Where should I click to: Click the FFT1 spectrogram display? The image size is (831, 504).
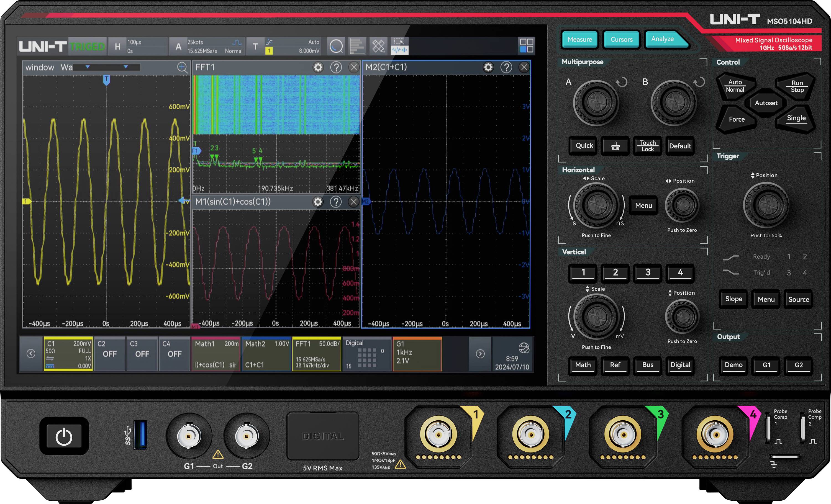pos(276,105)
